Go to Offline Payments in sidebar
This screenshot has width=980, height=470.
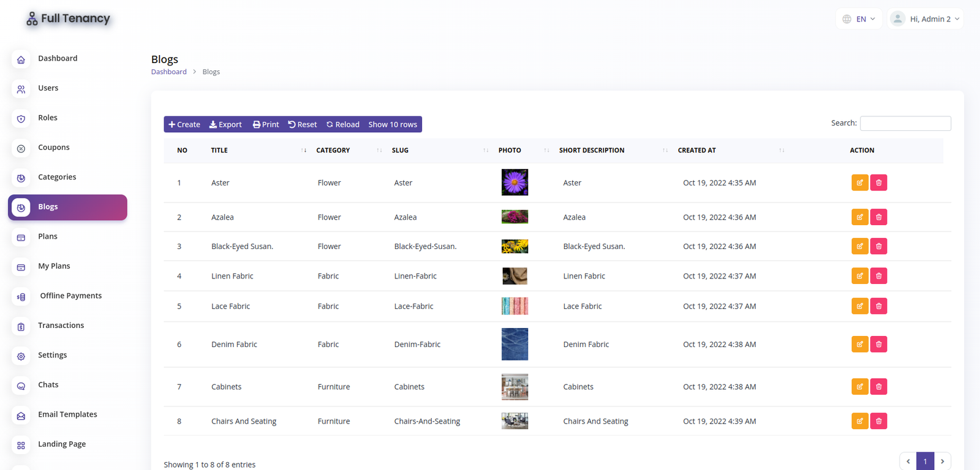point(70,296)
